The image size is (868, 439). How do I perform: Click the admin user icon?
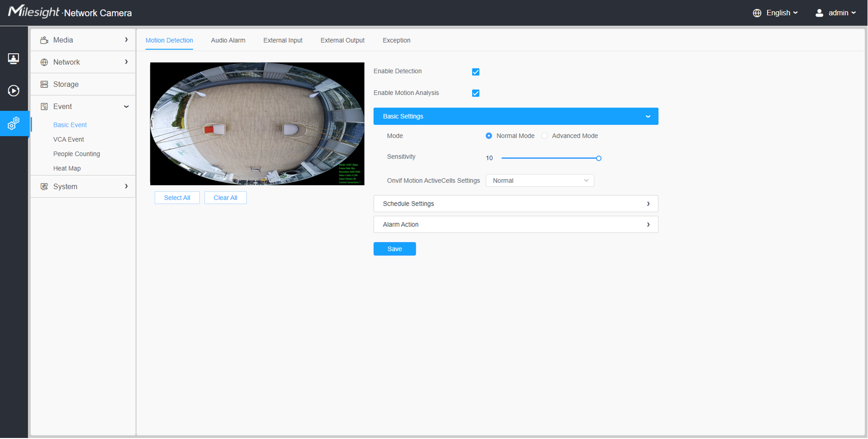[819, 13]
